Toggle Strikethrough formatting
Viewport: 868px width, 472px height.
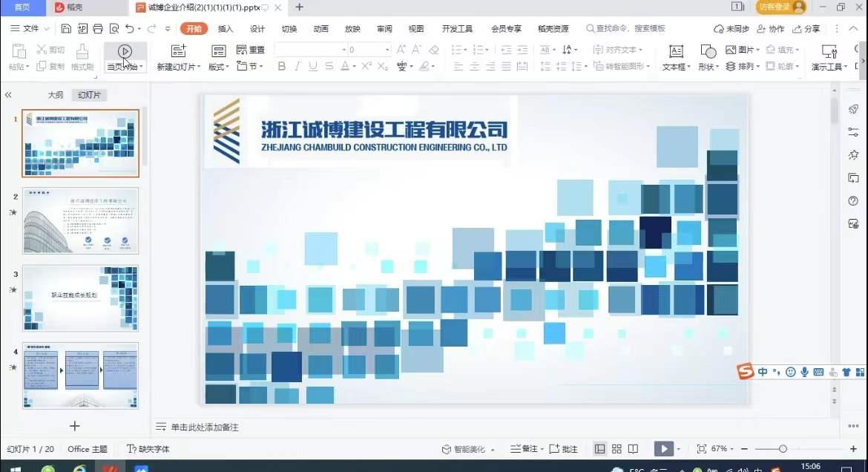329,66
